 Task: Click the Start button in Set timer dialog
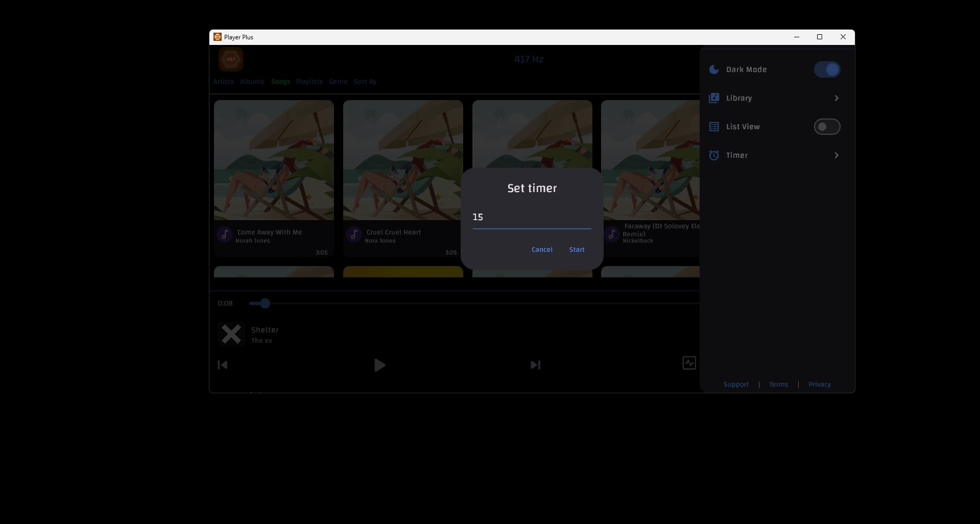tap(577, 250)
